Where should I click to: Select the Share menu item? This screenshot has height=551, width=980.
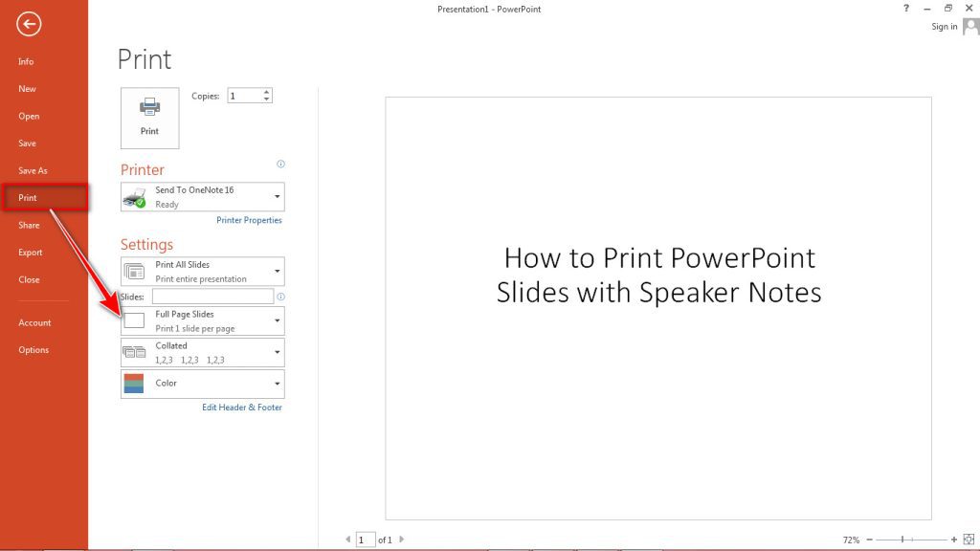28,225
